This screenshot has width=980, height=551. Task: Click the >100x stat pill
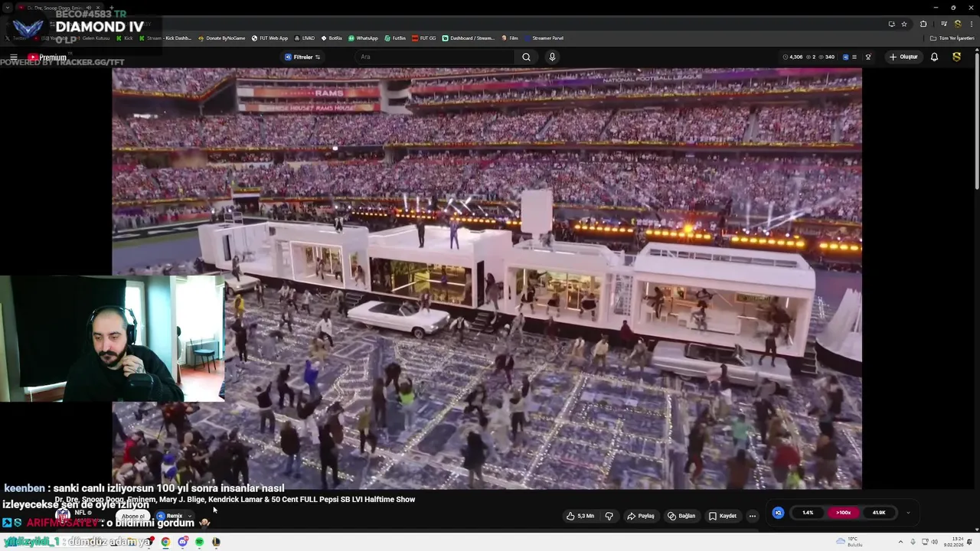pos(843,513)
